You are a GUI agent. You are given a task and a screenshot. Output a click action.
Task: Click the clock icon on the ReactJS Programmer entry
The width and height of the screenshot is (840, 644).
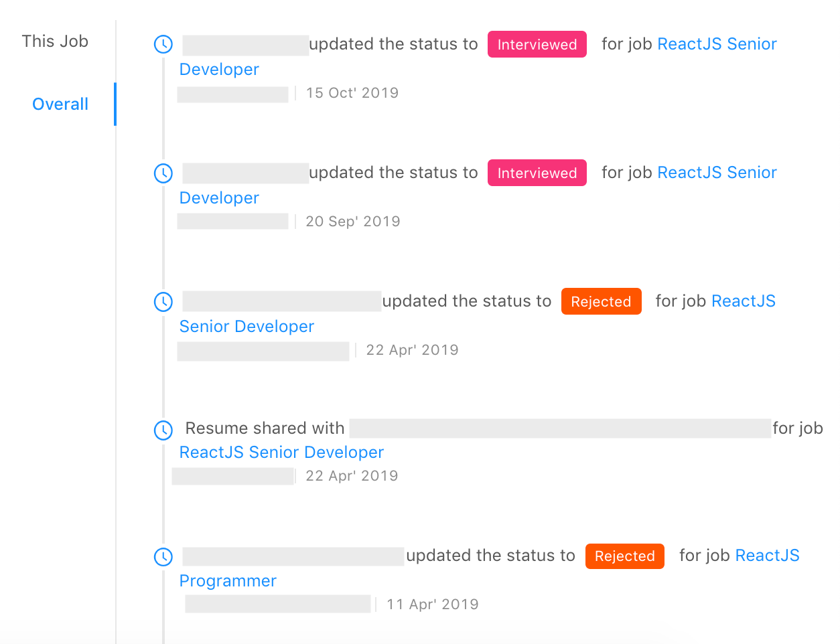[x=163, y=556]
